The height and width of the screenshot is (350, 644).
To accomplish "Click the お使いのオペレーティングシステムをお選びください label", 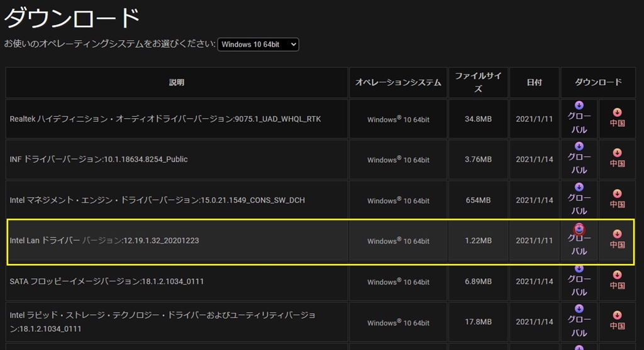I will [110, 43].
